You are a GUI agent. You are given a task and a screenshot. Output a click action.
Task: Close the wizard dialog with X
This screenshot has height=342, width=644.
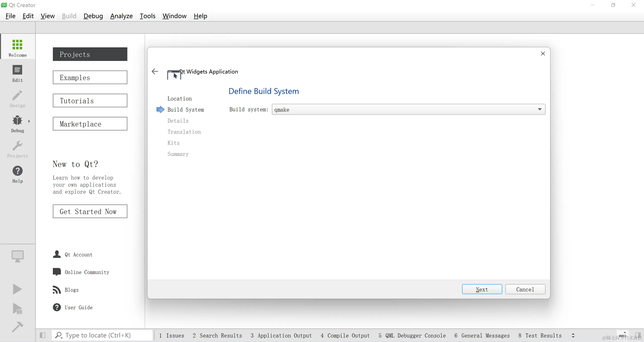coord(543,54)
